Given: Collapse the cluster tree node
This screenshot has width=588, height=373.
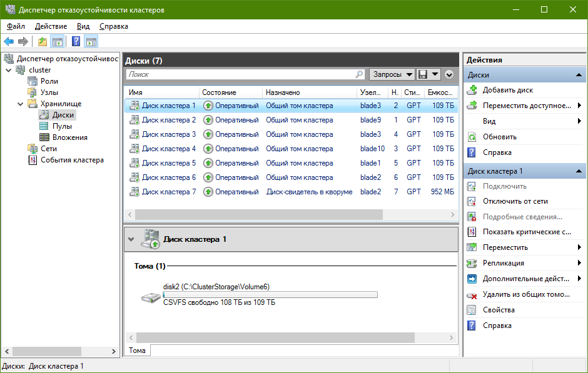Looking at the screenshot, I should pyautogui.click(x=9, y=70).
